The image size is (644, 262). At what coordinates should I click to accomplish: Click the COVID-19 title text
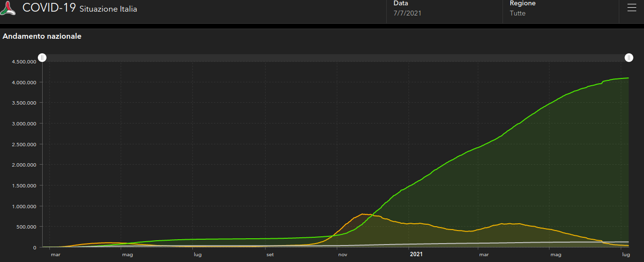click(49, 8)
